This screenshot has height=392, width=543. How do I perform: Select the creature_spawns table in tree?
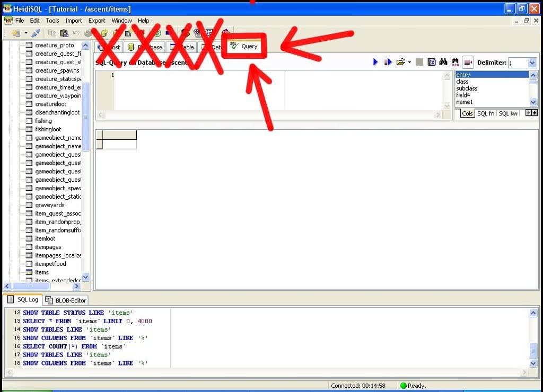[x=57, y=70]
